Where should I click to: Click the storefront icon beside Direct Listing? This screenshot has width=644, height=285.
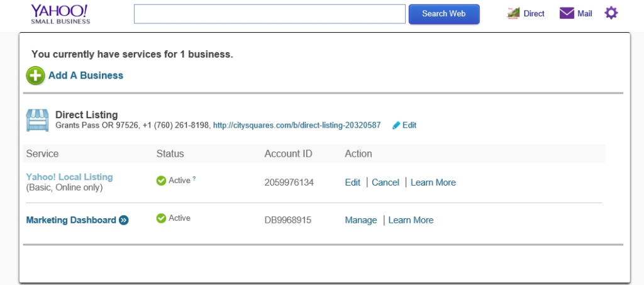coord(37,120)
